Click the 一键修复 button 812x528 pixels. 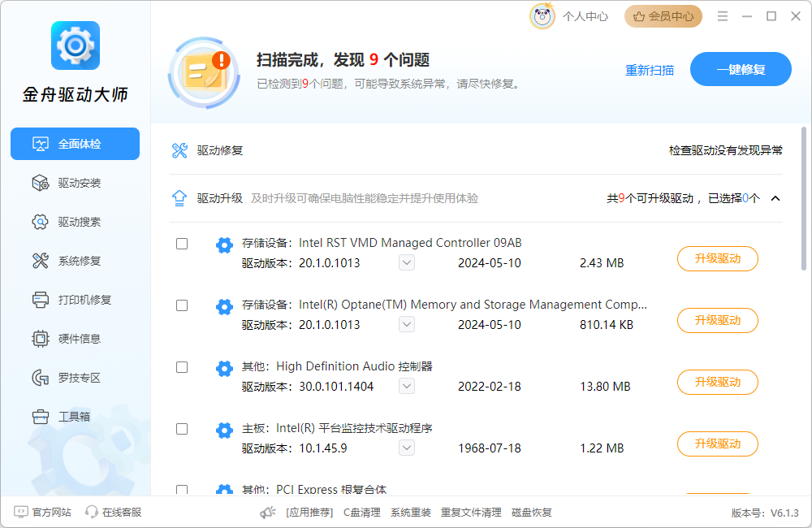point(741,69)
